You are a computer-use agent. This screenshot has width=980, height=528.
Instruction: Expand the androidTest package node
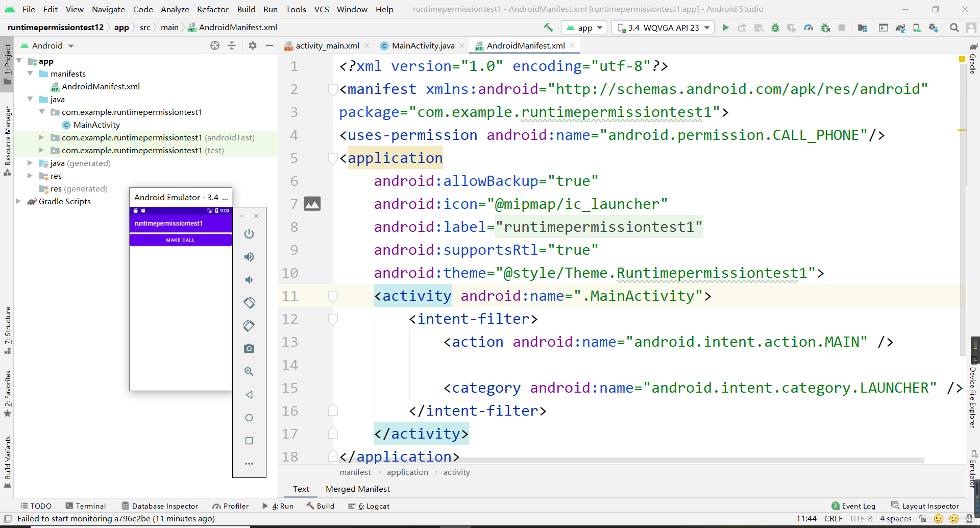[x=41, y=137]
